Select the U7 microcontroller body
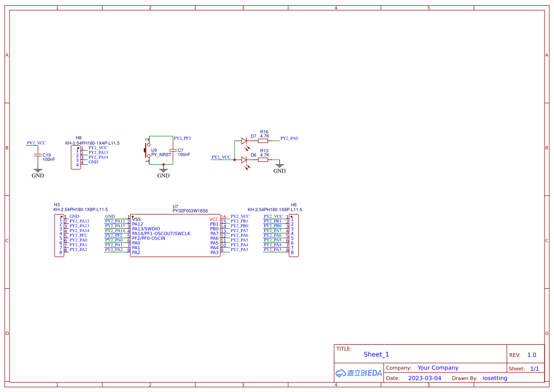This screenshot has width=554, height=392. [175, 235]
